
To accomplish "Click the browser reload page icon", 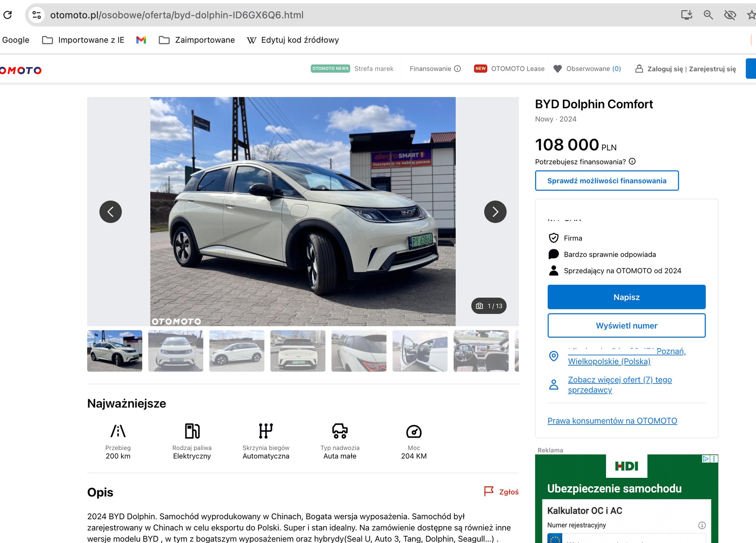I will pyautogui.click(x=8, y=15).
